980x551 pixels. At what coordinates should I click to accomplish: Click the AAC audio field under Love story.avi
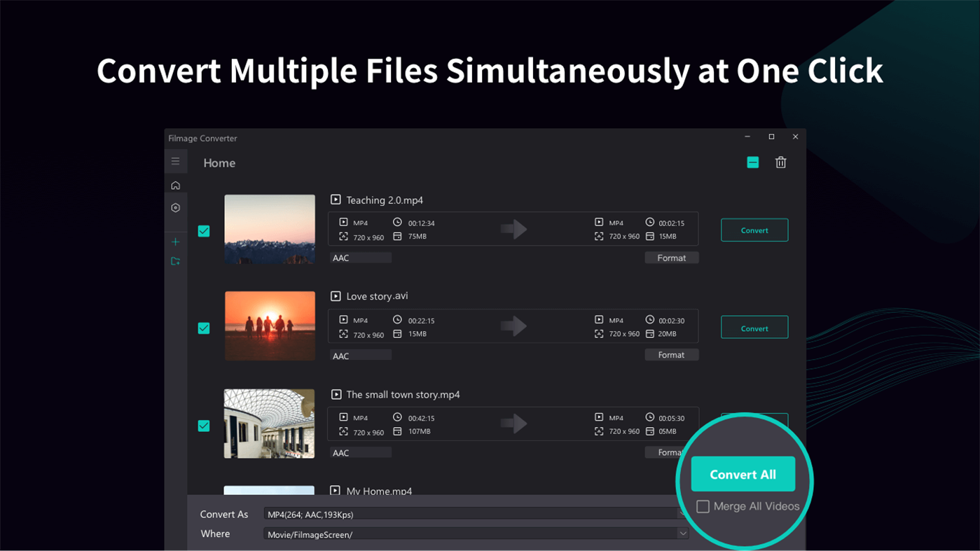point(361,356)
